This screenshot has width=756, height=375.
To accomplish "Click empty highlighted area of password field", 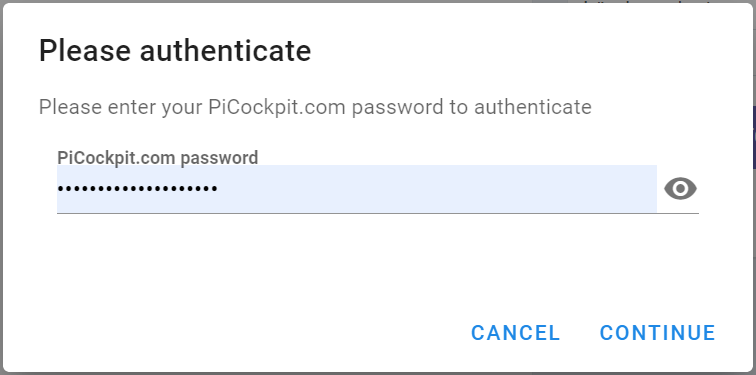I will 436,188.
